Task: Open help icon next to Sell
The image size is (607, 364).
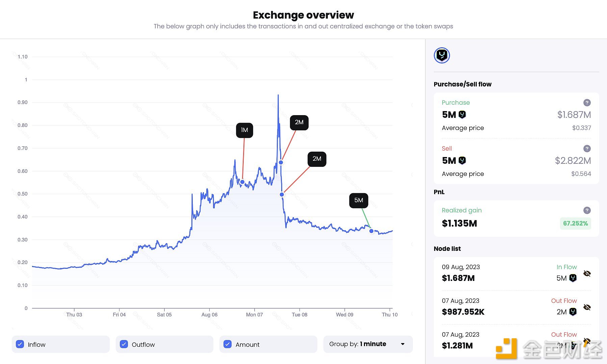Action: [587, 149]
